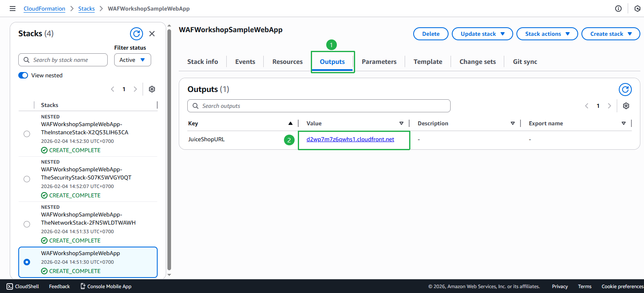Switch to the Change sets tab
The height and width of the screenshot is (293, 644).
478,62
